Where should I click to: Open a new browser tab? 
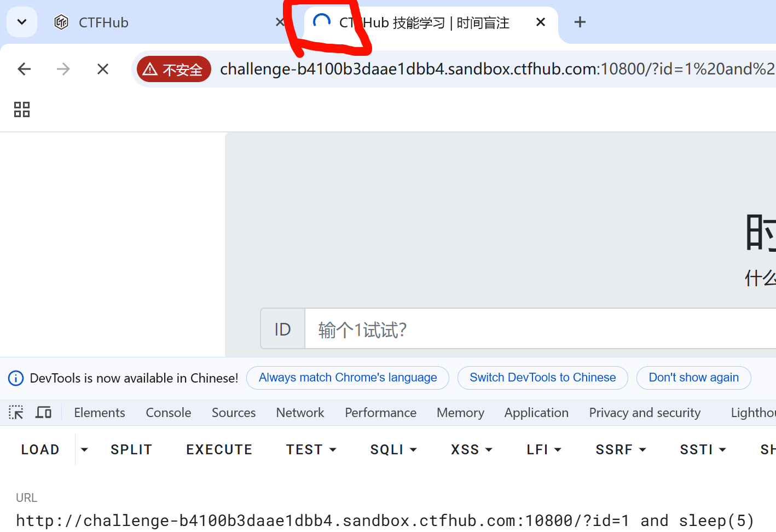(x=580, y=22)
